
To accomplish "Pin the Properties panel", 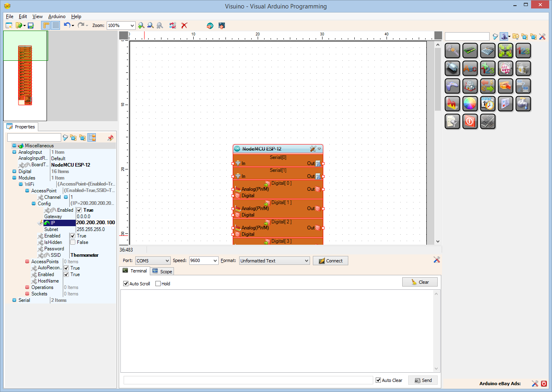I will pyautogui.click(x=110, y=138).
